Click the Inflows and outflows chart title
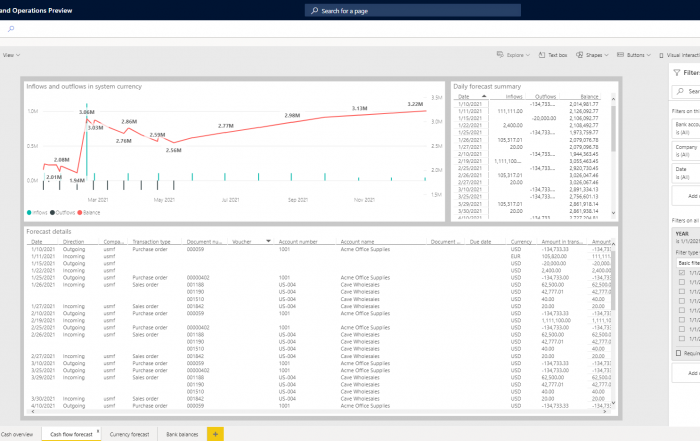Viewport: 700px width, 441px height. tap(84, 86)
